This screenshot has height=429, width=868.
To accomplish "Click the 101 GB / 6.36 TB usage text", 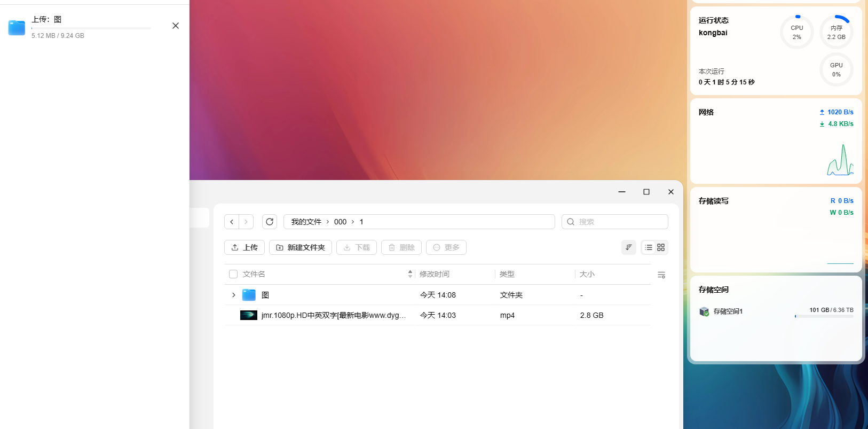I will [x=831, y=310].
